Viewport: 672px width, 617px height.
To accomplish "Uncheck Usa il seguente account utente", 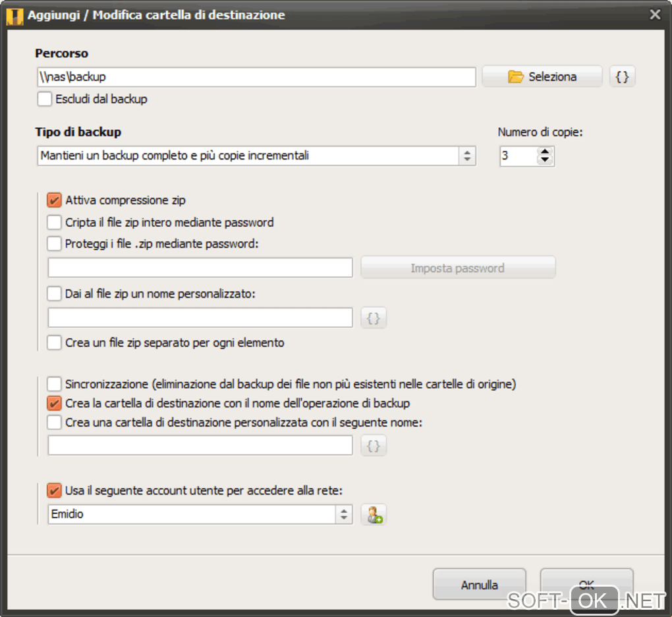I will pos(55,490).
